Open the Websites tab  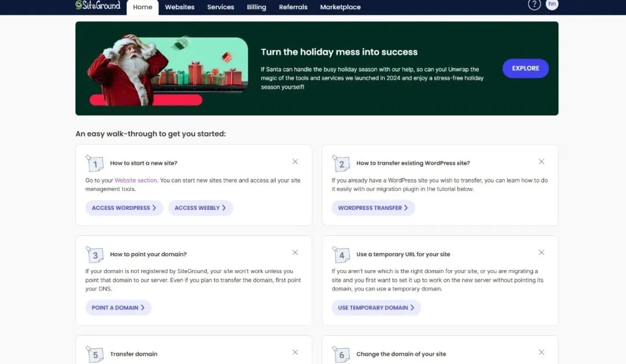point(180,7)
